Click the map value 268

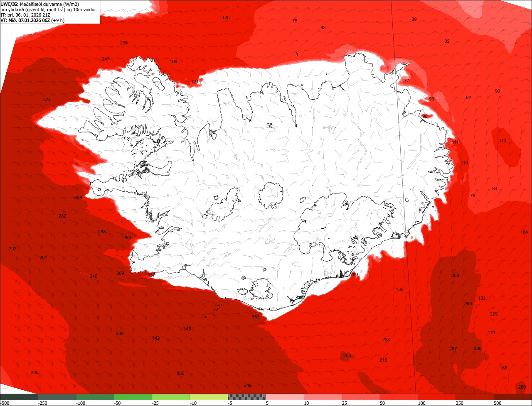(x=522, y=387)
